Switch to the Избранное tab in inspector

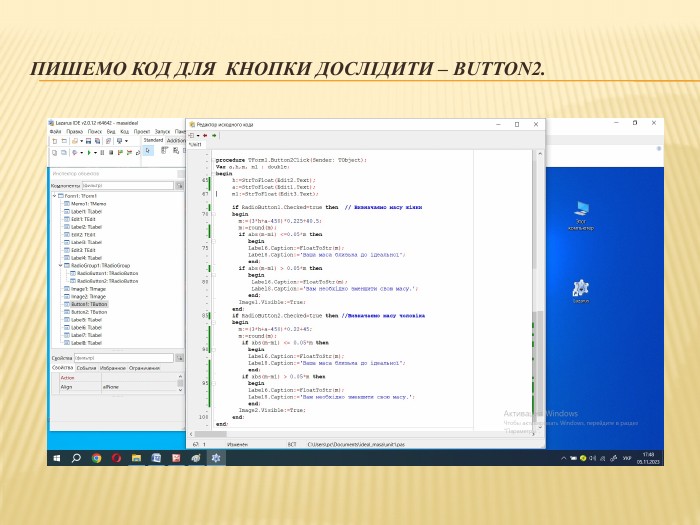[x=112, y=368]
